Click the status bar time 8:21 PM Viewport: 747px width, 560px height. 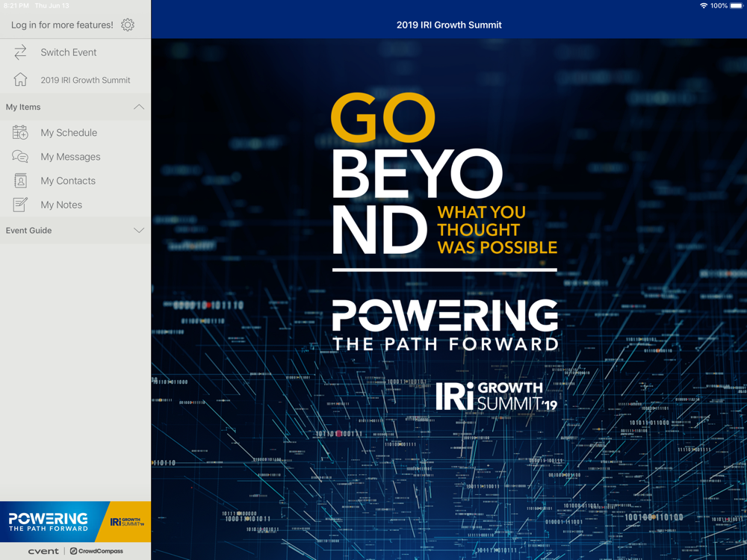pos(16,6)
